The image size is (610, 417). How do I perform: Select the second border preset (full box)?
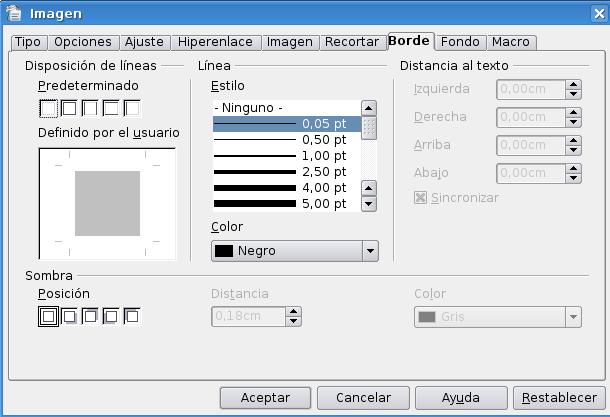pos(70,108)
